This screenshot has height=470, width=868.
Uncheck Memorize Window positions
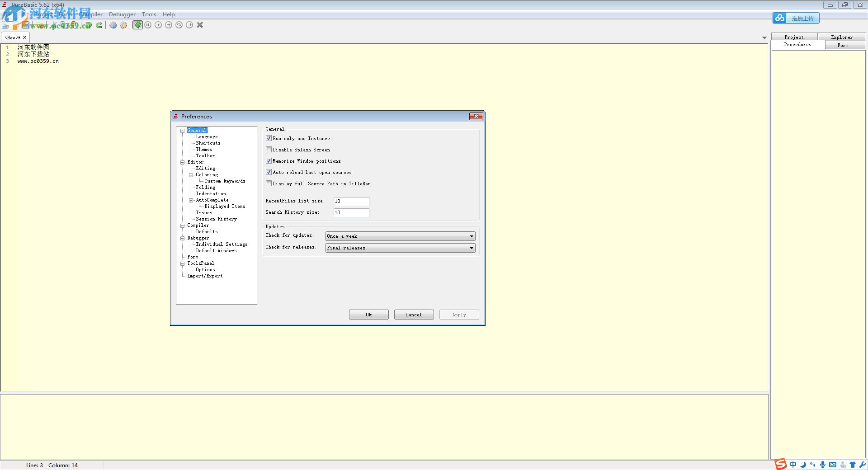(269, 161)
